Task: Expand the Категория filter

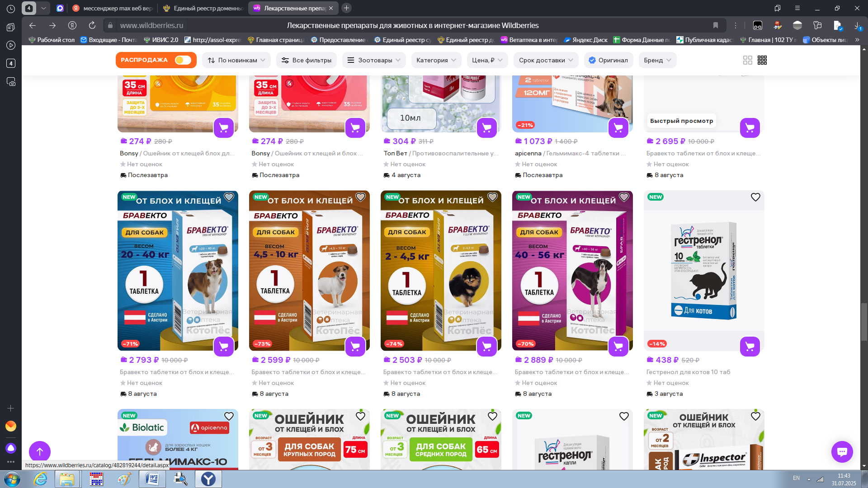Action: click(436, 60)
